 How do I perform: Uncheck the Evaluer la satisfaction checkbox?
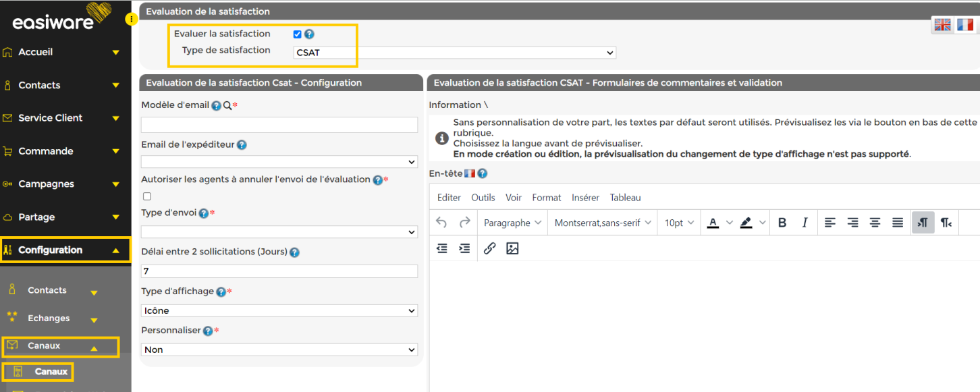click(298, 34)
